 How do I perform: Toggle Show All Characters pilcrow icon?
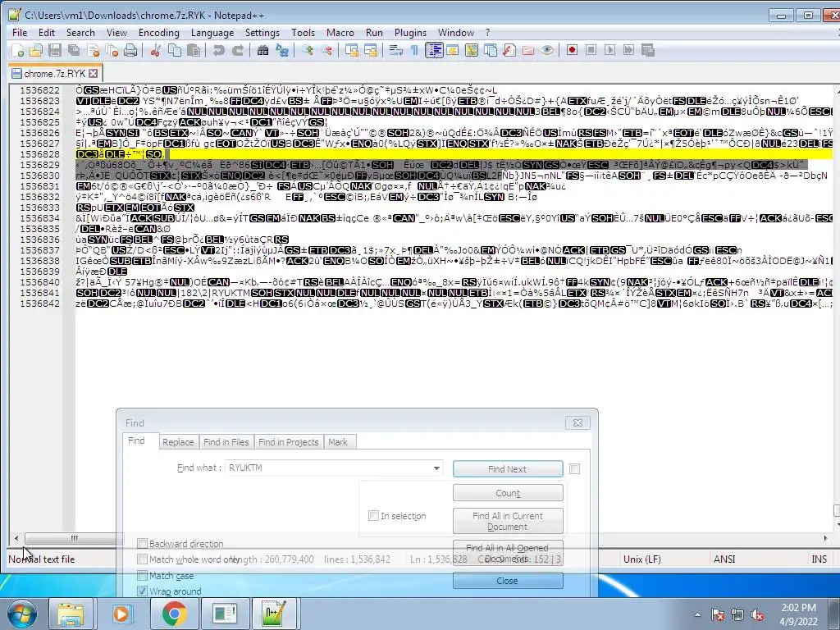pos(414,50)
